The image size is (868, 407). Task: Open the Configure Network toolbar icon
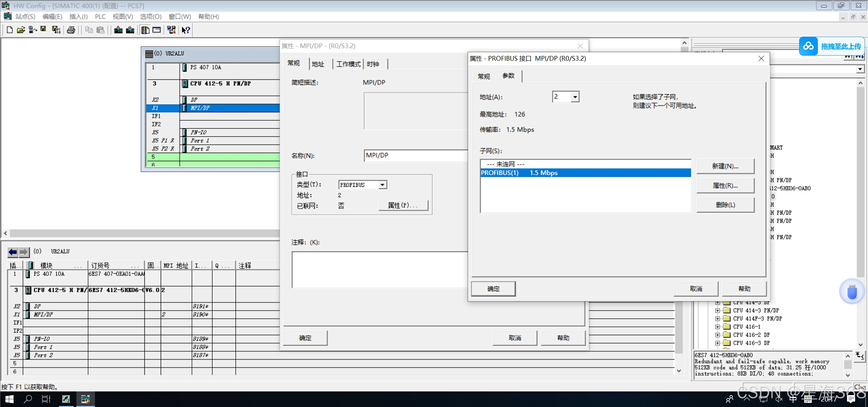pos(171,30)
